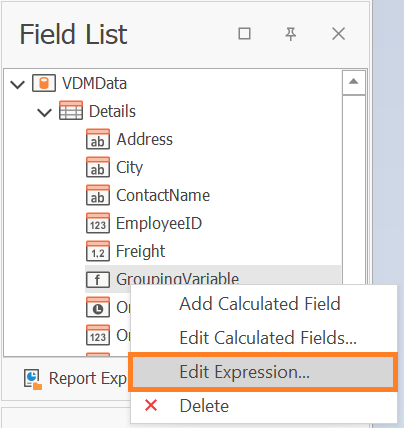Collapse the Details table node
The width and height of the screenshot is (404, 428).
tap(44, 112)
